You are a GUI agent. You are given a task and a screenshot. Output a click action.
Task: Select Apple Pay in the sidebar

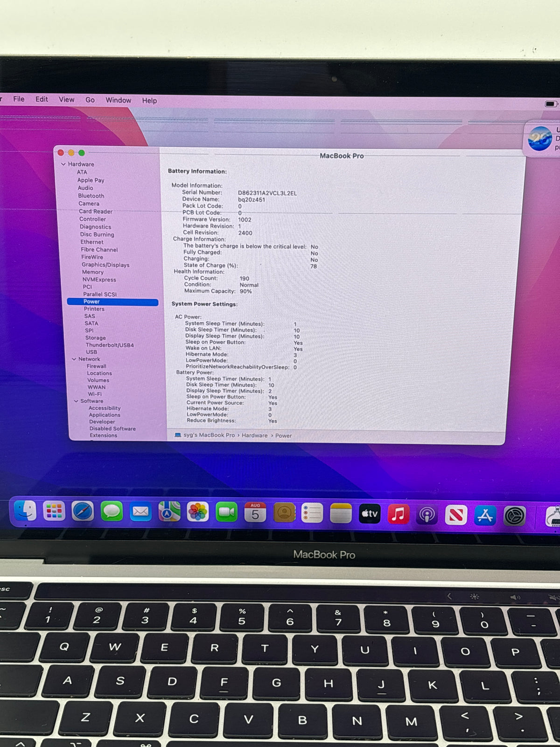pos(91,180)
